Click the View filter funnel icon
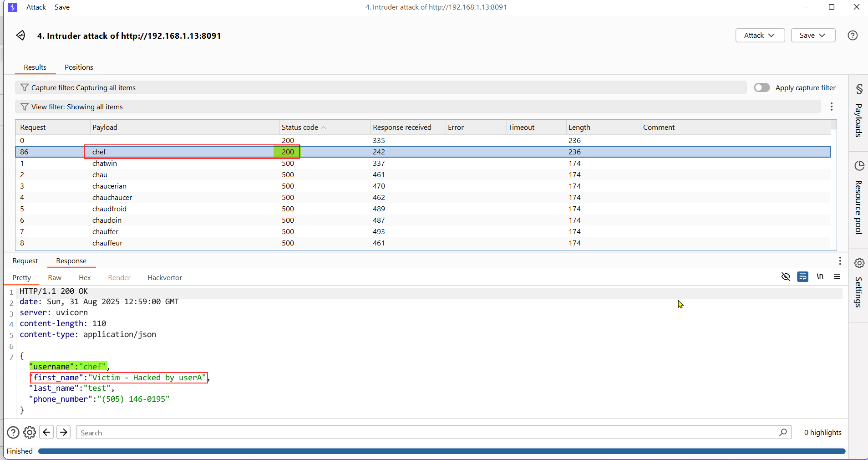Image resolution: width=868 pixels, height=460 pixels. [25, 107]
